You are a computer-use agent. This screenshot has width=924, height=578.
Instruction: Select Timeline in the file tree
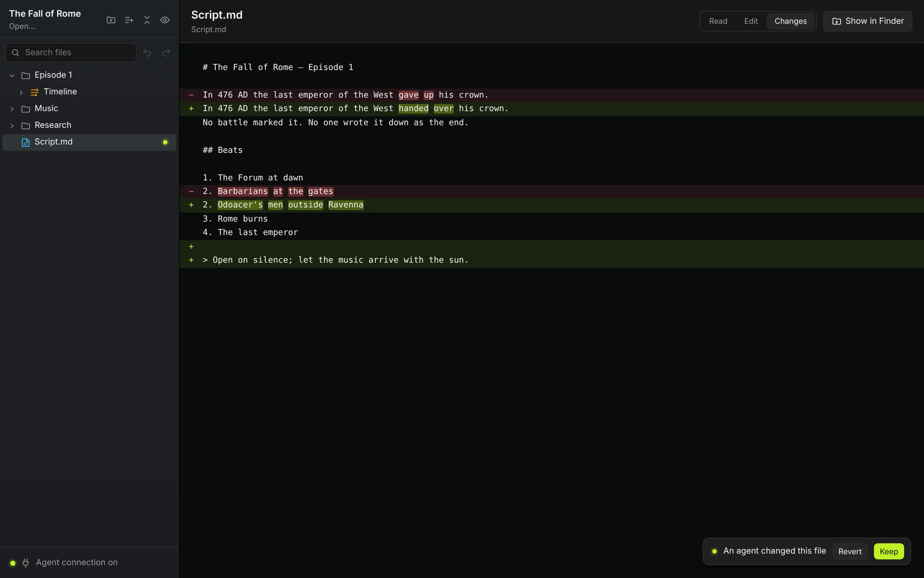tap(89, 92)
